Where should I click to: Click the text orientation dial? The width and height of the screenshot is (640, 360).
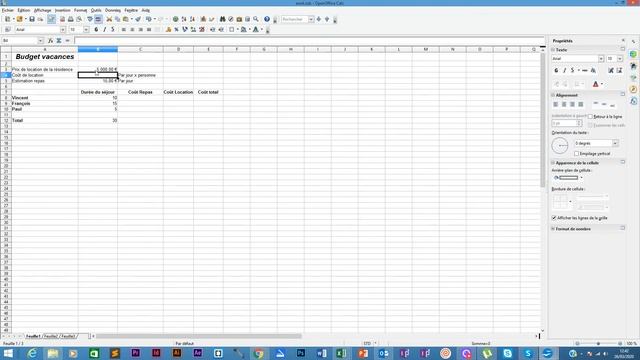560,145
